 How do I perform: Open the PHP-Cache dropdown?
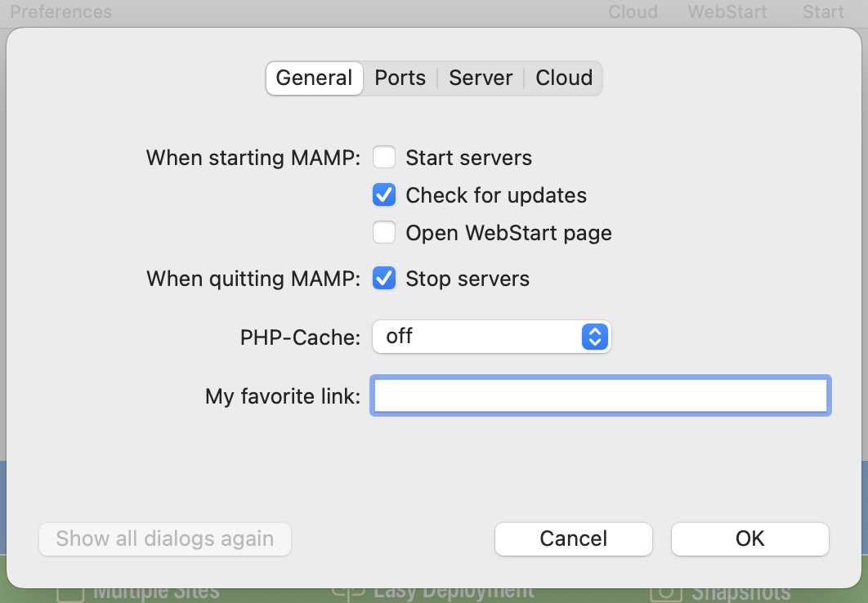point(491,337)
